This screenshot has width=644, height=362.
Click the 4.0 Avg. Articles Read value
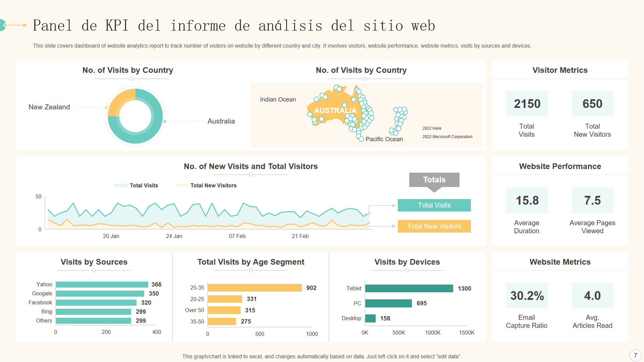(592, 295)
